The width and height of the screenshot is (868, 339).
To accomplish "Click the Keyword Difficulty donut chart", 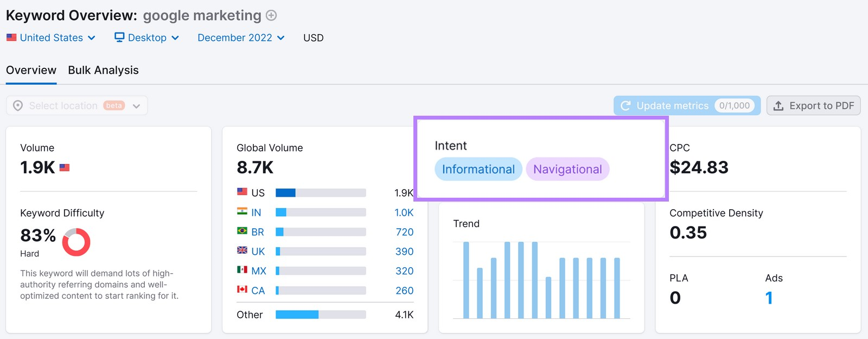I will pos(76,242).
